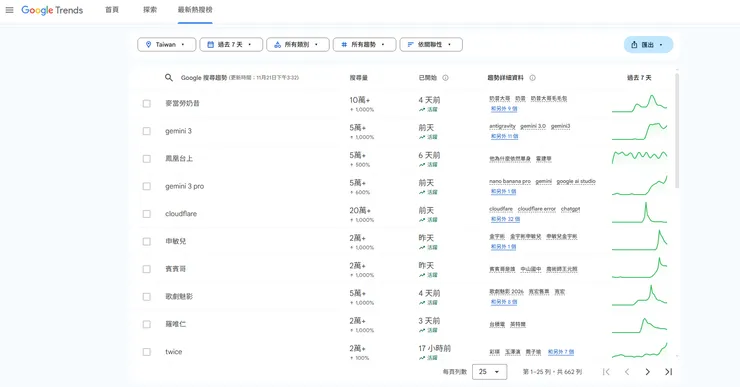Click the Google Trends logo
740x387 pixels.
(x=52, y=10)
